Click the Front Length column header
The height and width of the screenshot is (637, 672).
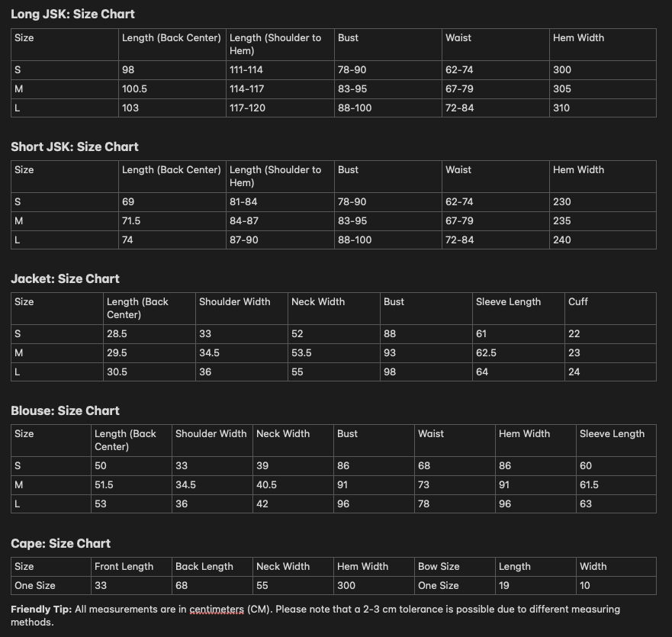(124, 566)
